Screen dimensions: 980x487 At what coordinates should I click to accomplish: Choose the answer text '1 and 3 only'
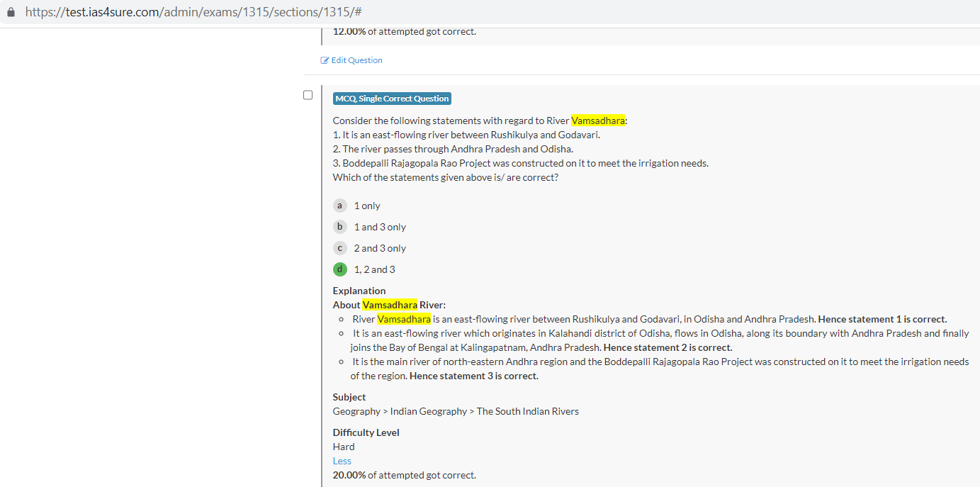(x=380, y=227)
